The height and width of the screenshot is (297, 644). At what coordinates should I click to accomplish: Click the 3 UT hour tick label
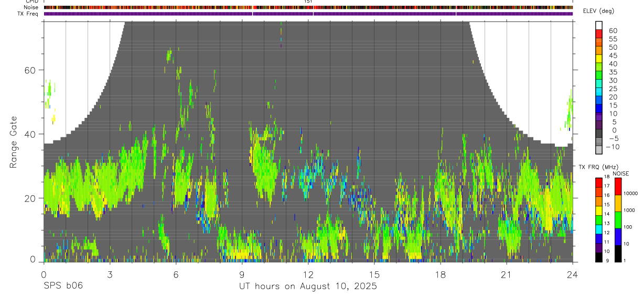[110, 275]
